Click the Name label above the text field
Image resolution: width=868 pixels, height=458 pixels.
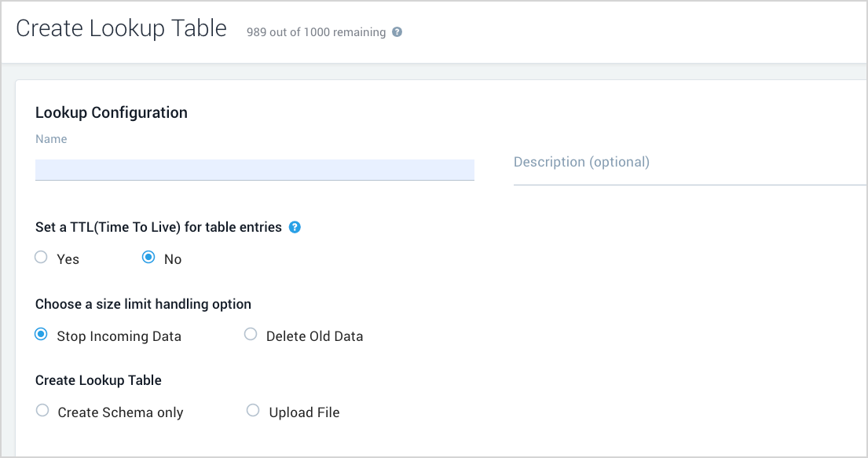click(50, 138)
